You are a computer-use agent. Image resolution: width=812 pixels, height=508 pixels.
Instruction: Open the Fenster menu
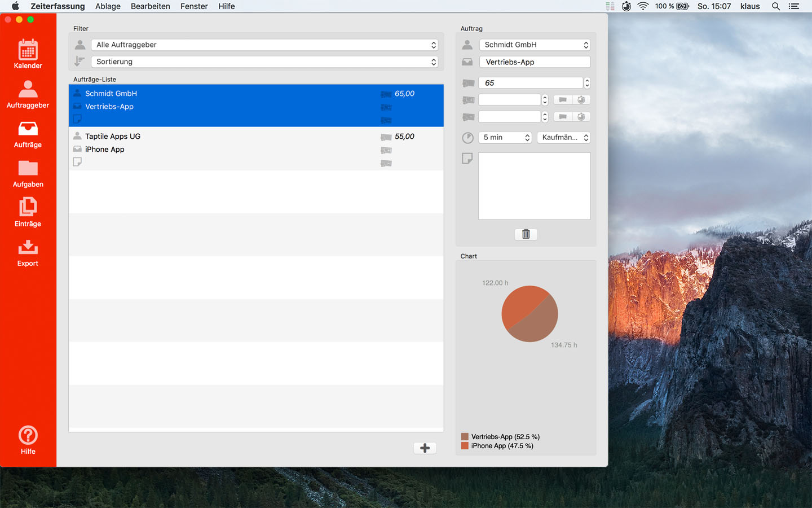point(194,6)
